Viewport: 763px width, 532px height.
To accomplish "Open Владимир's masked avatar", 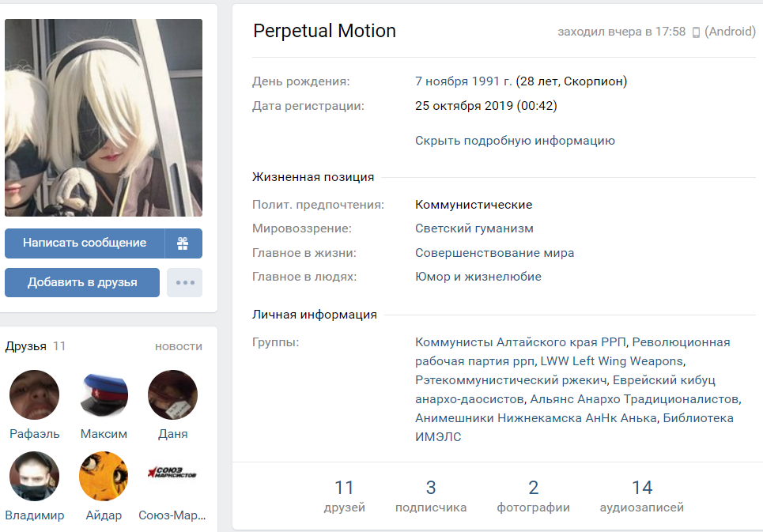I will (35, 476).
